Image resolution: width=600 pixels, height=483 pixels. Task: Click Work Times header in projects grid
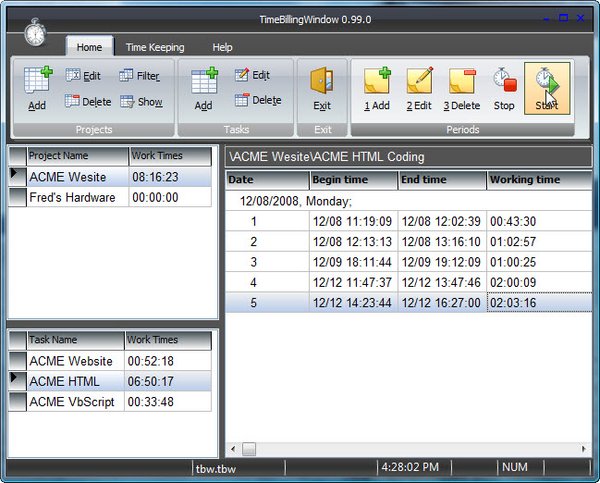170,156
